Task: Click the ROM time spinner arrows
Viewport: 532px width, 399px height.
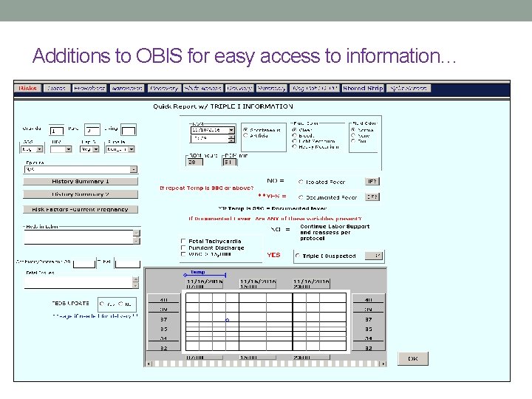Action: (x=231, y=138)
